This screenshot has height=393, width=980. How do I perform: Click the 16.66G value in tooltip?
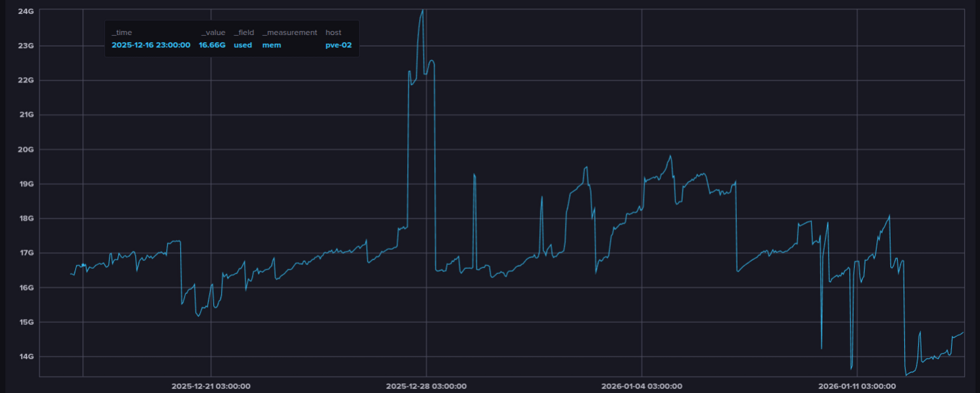click(x=212, y=45)
